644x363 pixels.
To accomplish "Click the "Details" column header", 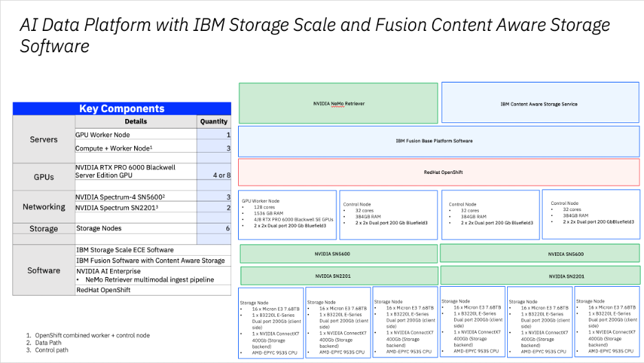I will (136, 122).
